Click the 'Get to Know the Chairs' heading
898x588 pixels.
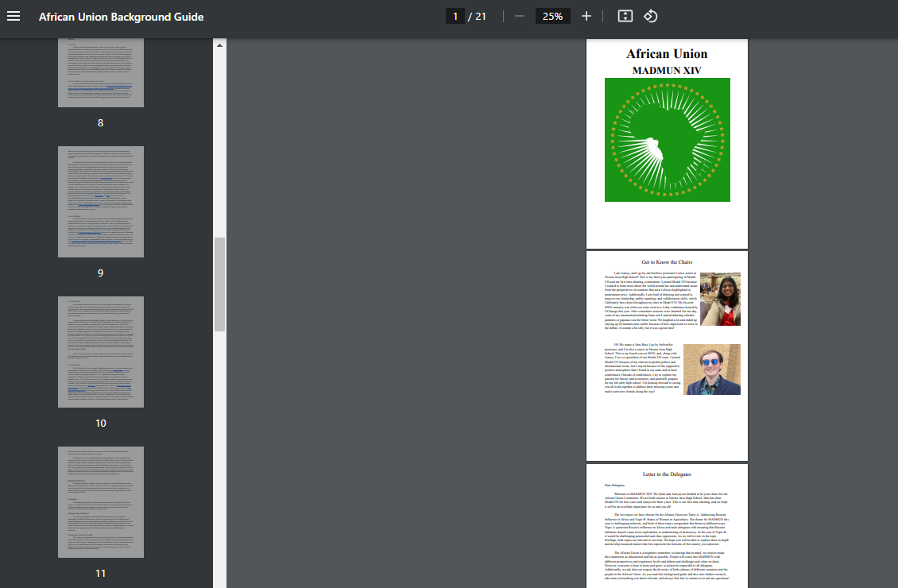pyautogui.click(x=667, y=262)
